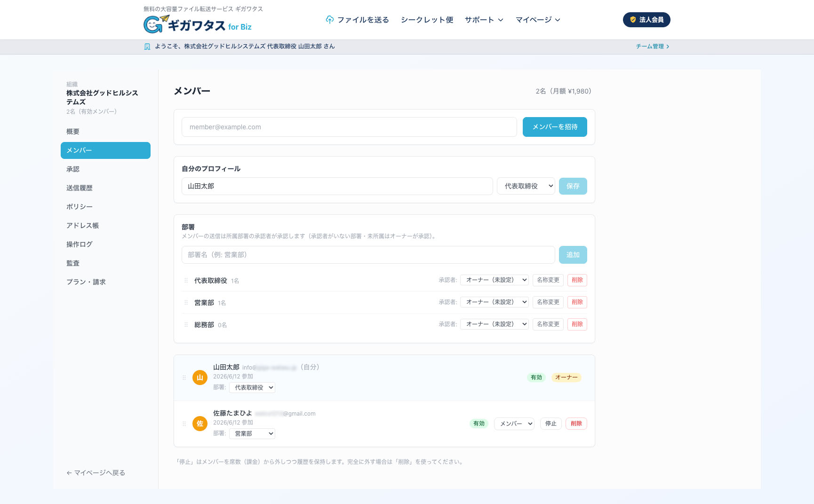This screenshot has height=504, width=814.
Task: Select 承認 in the sidebar
Action: [105, 169]
